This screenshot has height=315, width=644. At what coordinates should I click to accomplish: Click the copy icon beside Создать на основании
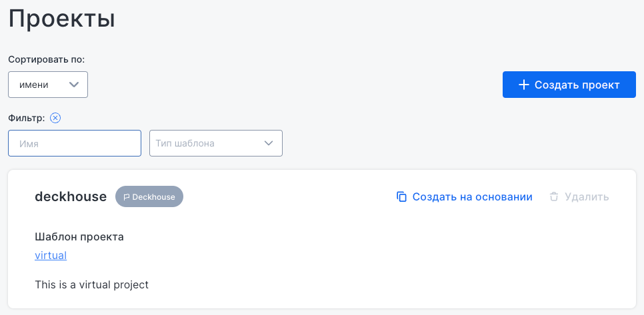pos(401,196)
